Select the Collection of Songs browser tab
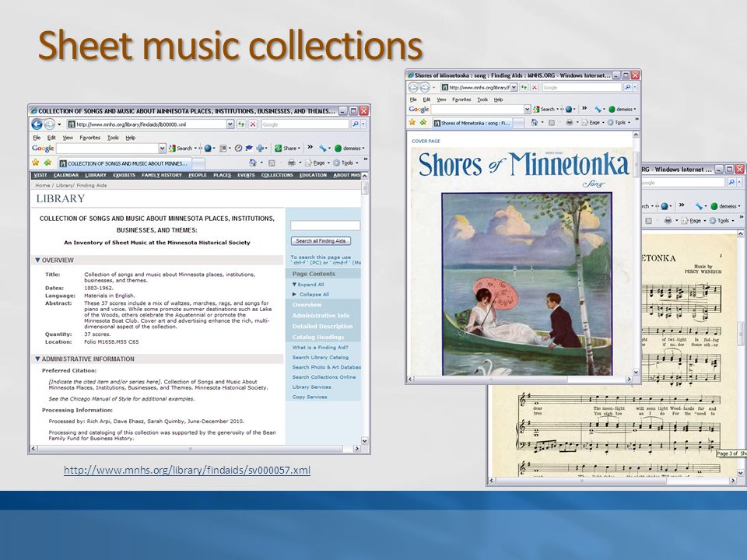This screenshot has height=560, width=747. click(x=124, y=163)
